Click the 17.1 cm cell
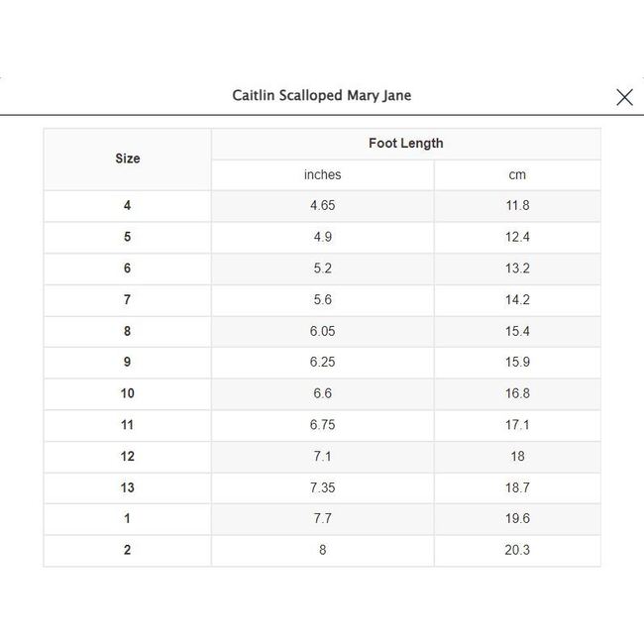This screenshot has width=644, height=644. coord(517,425)
